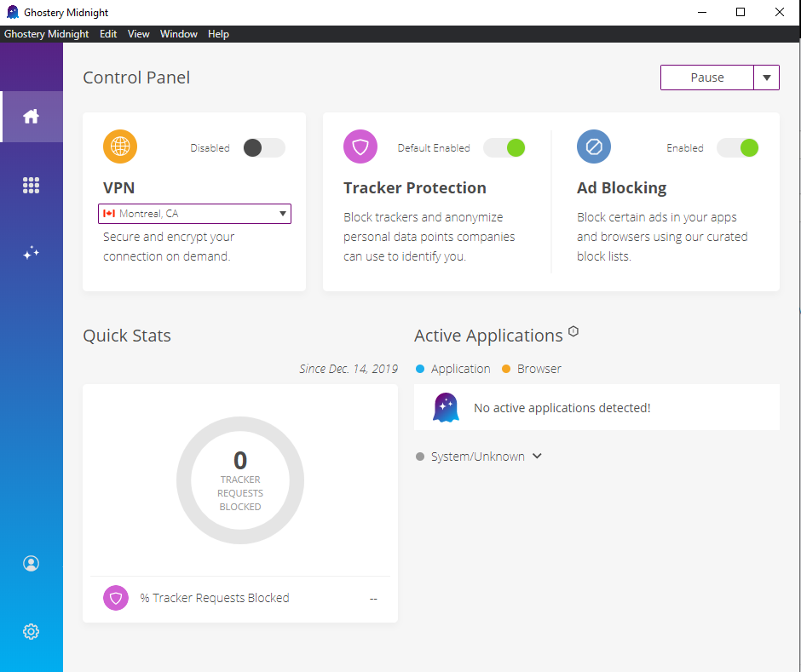The height and width of the screenshot is (672, 801).
Task: Open the account profile sidebar icon
Action: pyautogui.click(x=32, y=563)
